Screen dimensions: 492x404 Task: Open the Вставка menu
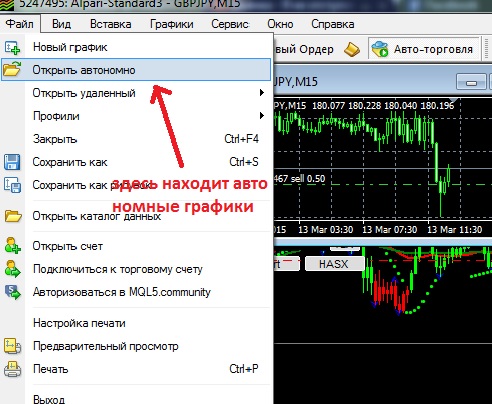click(111, 24)
